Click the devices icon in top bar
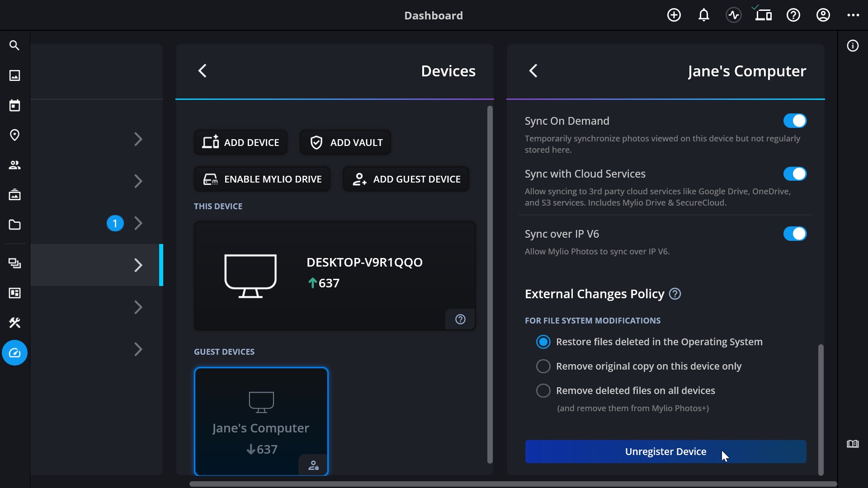 [764, 15]
